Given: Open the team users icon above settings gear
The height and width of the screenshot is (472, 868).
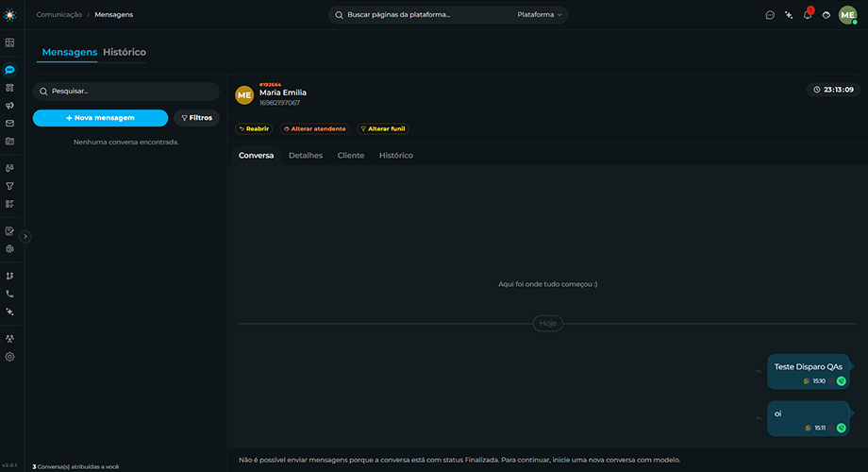Looking at the screenshot, I should click(10, 339).
